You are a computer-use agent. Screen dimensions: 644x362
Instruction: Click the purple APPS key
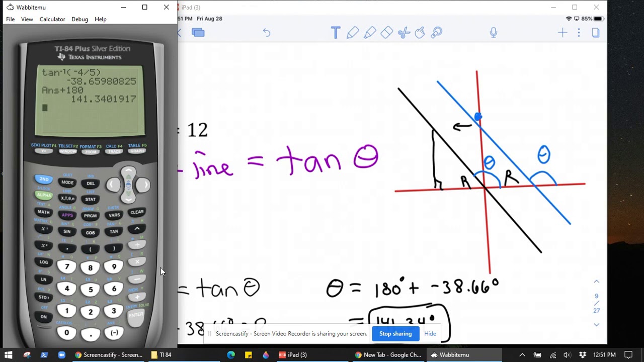point(67,215)
